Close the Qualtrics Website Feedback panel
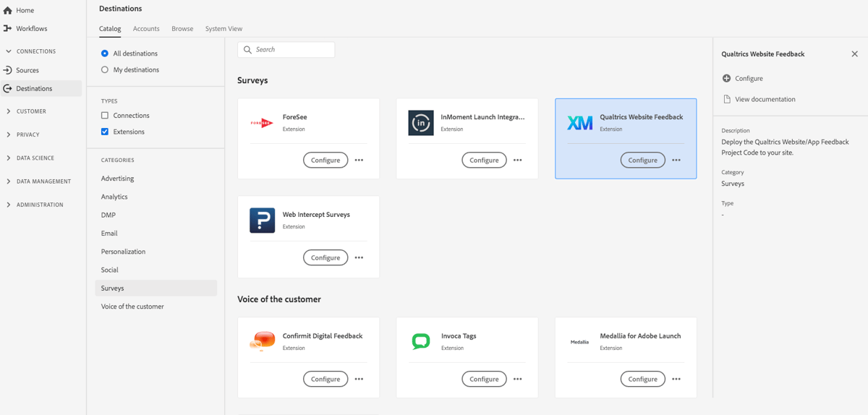 click(854, 54)
